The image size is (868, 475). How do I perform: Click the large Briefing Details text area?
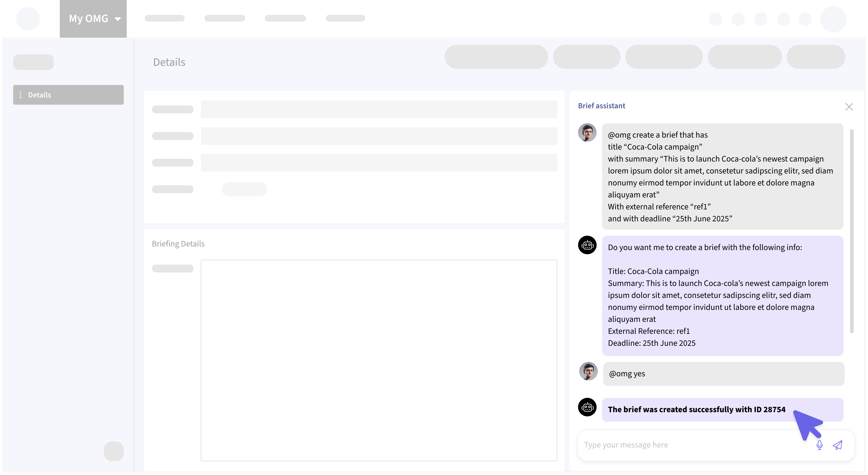tap(379, 360)
